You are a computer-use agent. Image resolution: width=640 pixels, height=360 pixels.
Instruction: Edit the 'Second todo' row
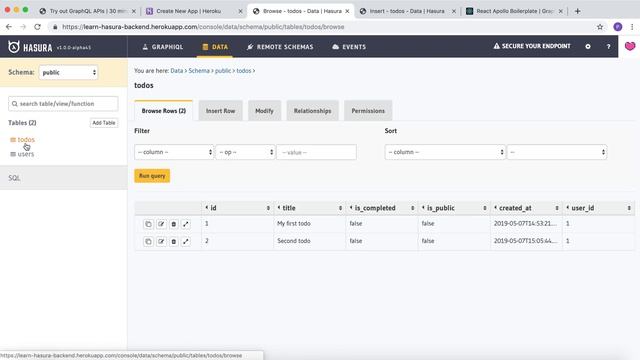161,242
